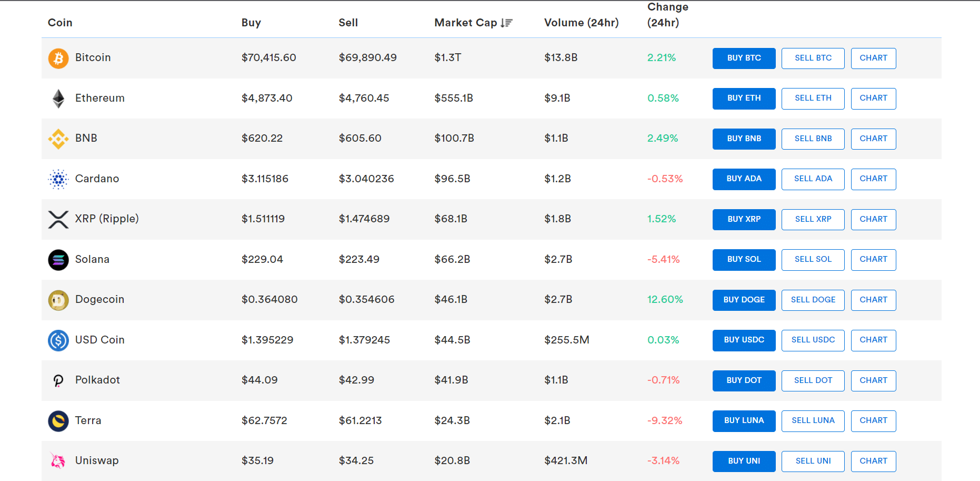Screen dimensions: 980x481
Task: Open the USD Coin row CHART button
Action: tap(874, 340)
